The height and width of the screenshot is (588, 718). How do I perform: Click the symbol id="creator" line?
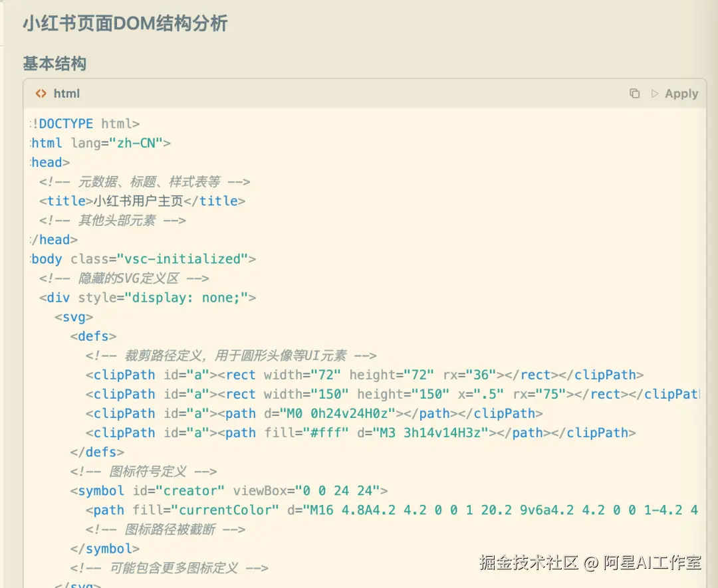pos(229,490)
